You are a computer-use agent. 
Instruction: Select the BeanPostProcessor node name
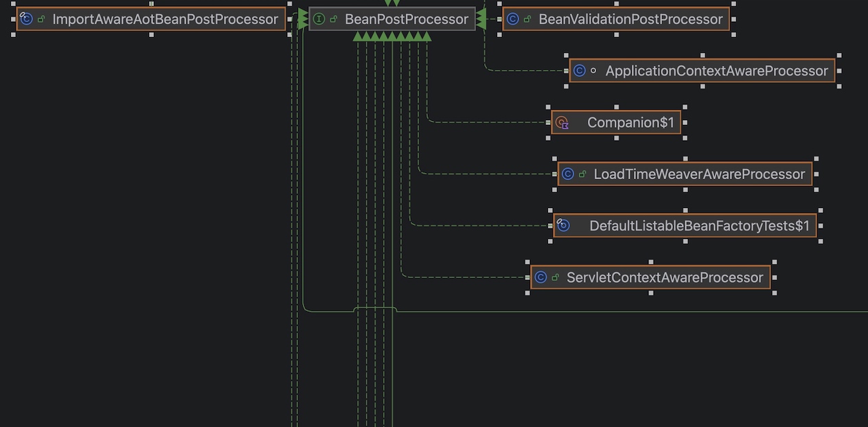point(406,19)
